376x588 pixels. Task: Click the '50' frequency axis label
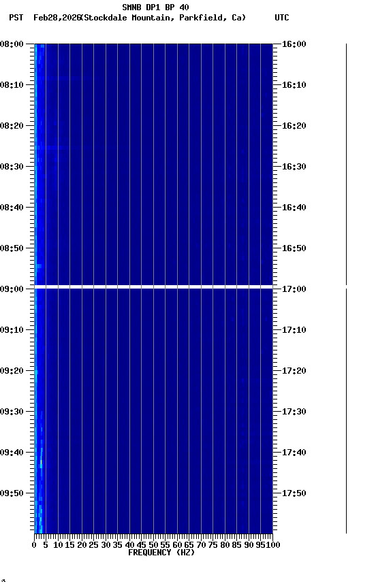[153, 546]
